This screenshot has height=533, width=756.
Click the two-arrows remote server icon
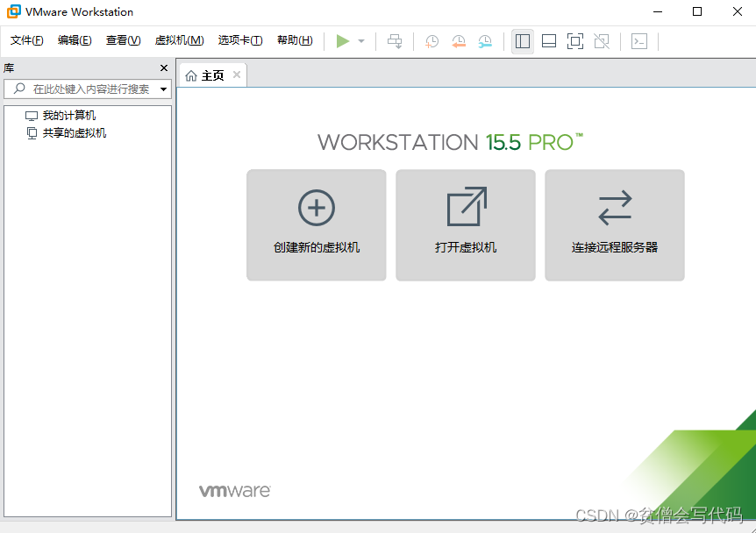pos(615,208)
